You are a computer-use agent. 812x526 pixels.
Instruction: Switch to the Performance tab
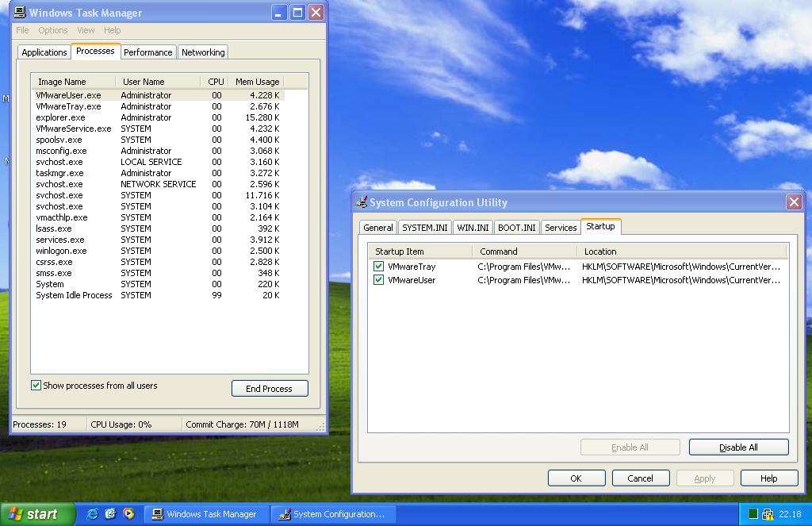click(x=147, y=52)
